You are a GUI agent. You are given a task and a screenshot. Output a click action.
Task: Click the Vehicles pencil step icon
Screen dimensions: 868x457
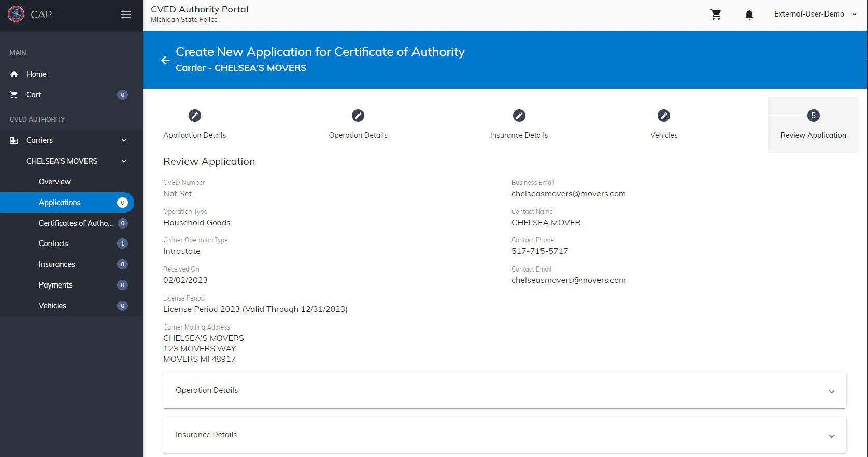coord(664,116)
